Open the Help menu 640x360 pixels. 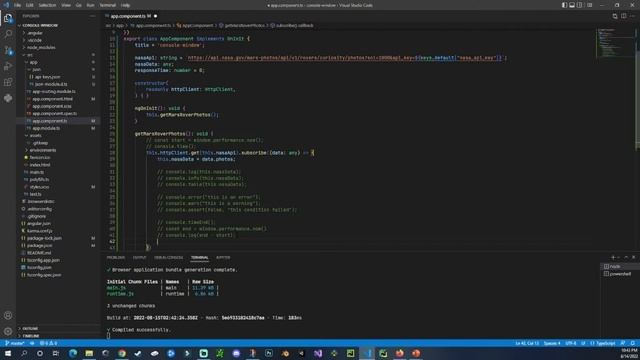pos(125,5)
